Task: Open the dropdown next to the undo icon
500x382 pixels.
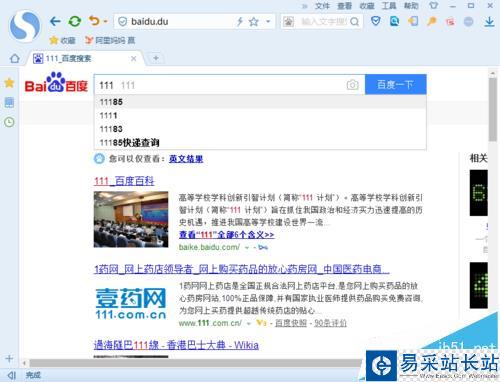Action: point(105,22)
